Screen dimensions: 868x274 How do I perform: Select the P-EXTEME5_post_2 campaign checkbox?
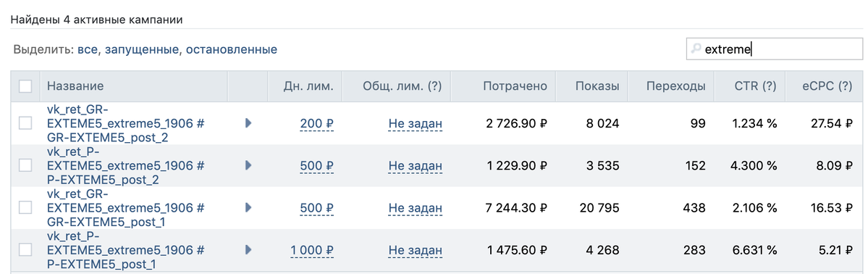click(25, 165)
